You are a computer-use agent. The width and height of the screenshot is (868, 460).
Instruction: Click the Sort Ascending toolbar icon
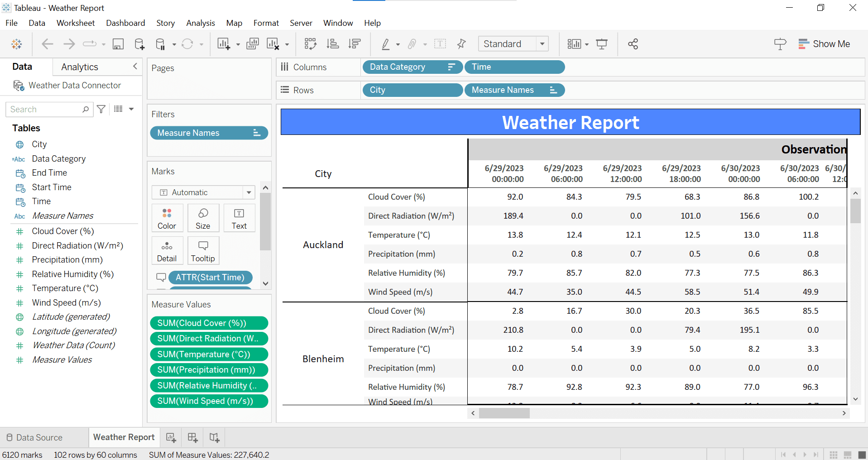pyautogui.click(x=333, y=44)
